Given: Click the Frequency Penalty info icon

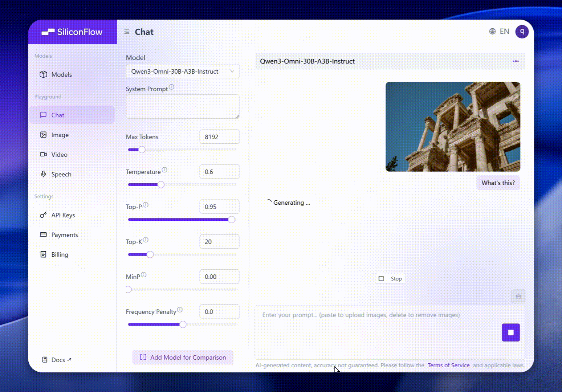Looking at the screenshot, I should (180, 310).
